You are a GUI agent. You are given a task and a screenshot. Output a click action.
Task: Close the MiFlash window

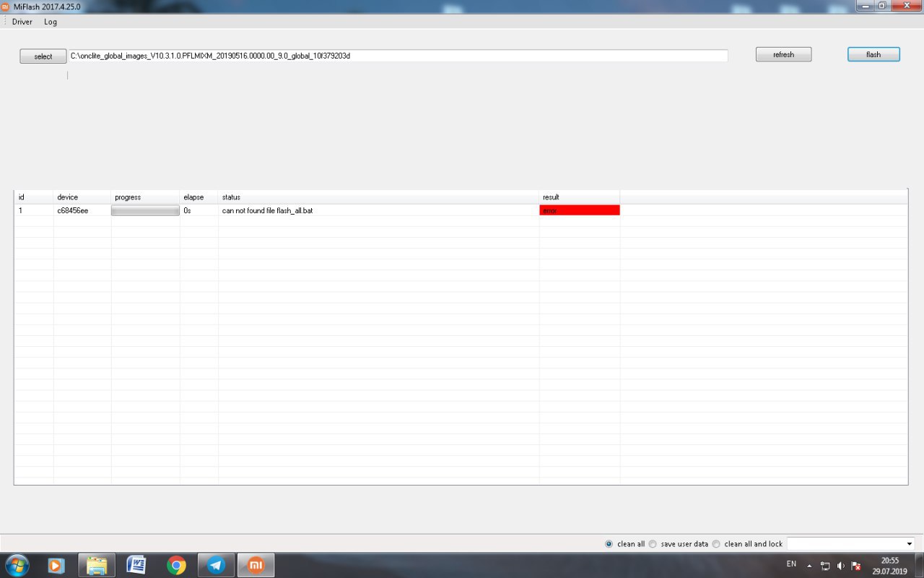point(905,5)
